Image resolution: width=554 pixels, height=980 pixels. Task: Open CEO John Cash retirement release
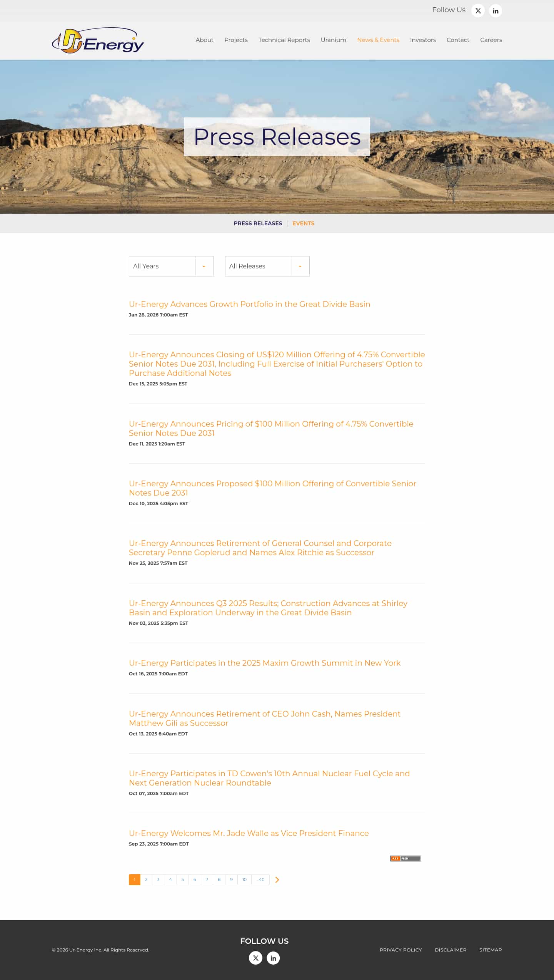[x=265, y=719]
